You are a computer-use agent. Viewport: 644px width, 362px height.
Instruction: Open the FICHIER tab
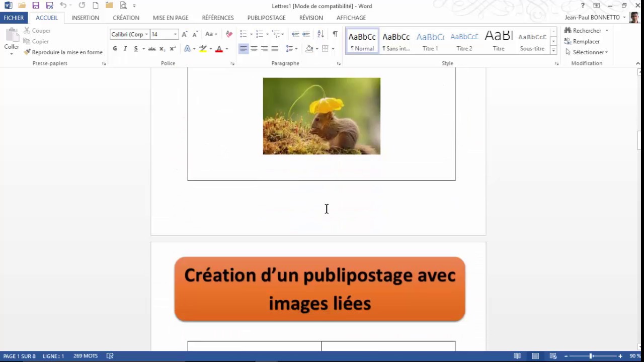click(x=14, y=18)
